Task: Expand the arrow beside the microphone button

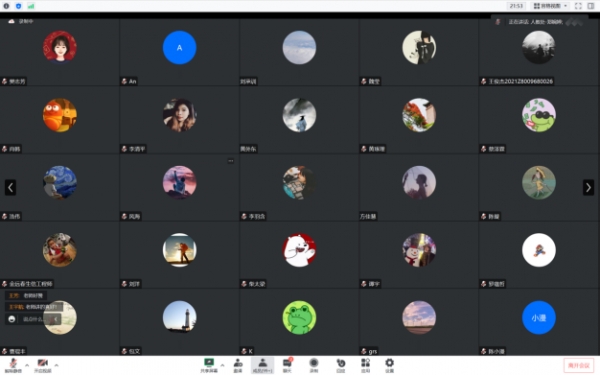Action: (x=27, y=365)
